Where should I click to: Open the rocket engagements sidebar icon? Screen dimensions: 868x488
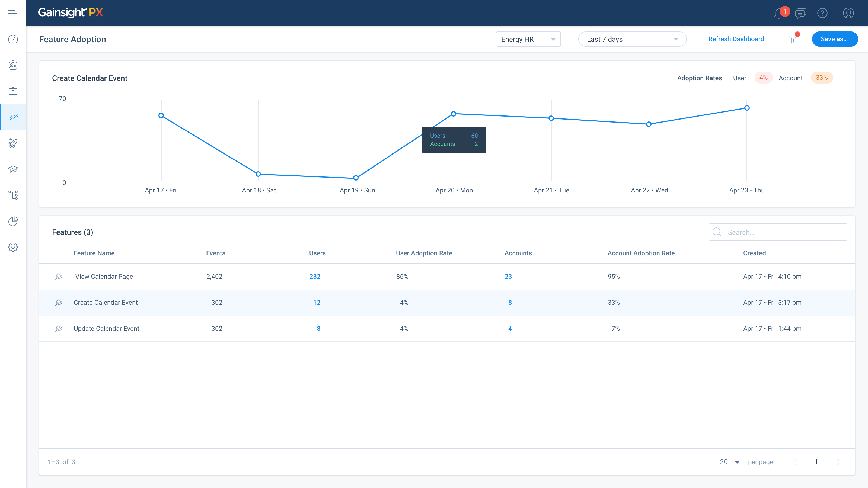click(13, 143)
